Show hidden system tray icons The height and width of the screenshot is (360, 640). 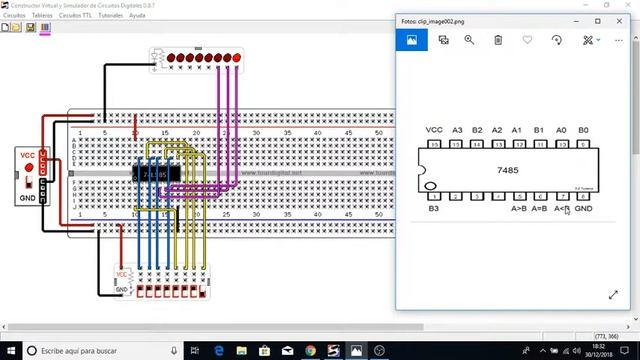(x=542, y=351)
